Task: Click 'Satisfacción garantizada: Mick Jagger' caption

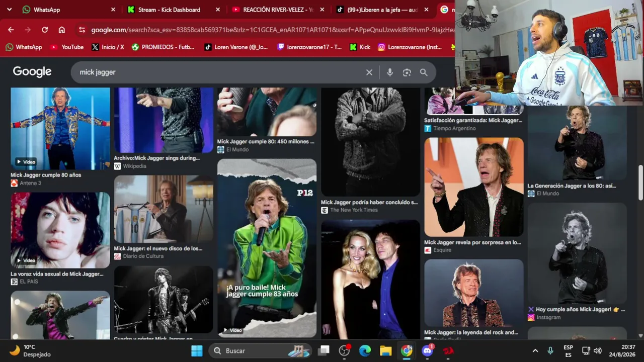Action: click(473, 121)
